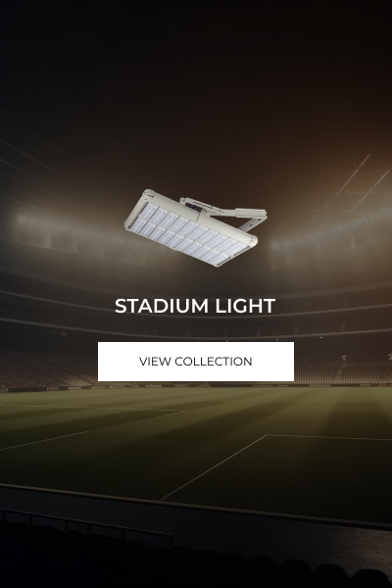Image resolution: width=392 pixels, height=588 pixels.
Task: Click the word VIEW on the button
Action: [x=154, y=362]
